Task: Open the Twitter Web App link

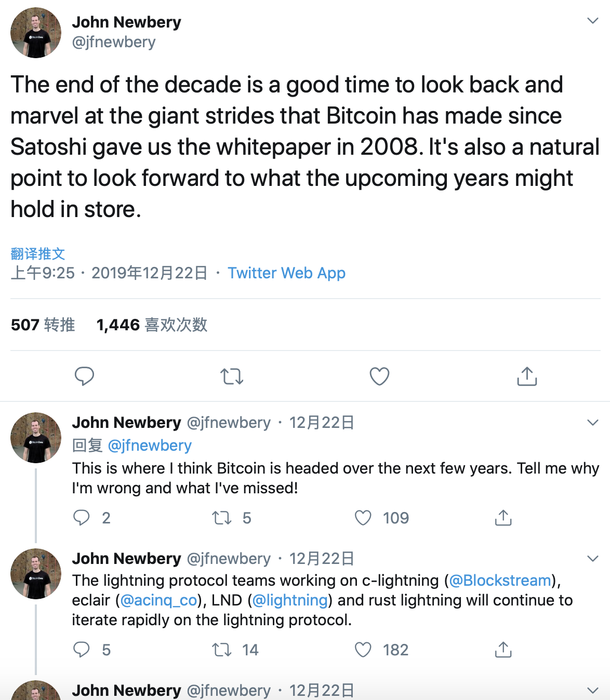Action: click(286, 273)
